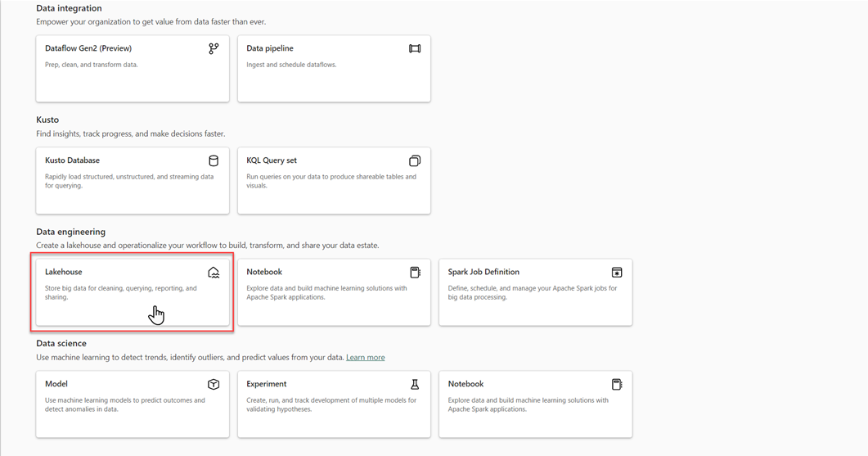
Task: Click "Store big data for cleaning" description
Action: pyautogui.click(x=121, y=292)
